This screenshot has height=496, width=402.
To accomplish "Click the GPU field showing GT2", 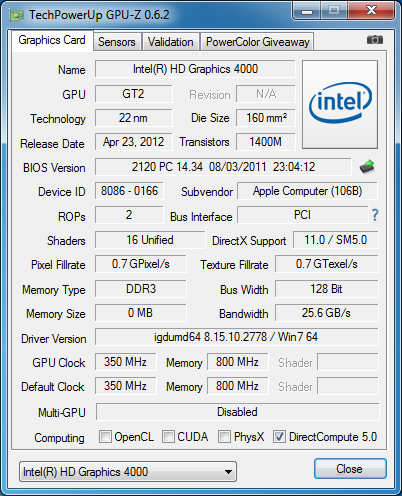I will (133, 94).
